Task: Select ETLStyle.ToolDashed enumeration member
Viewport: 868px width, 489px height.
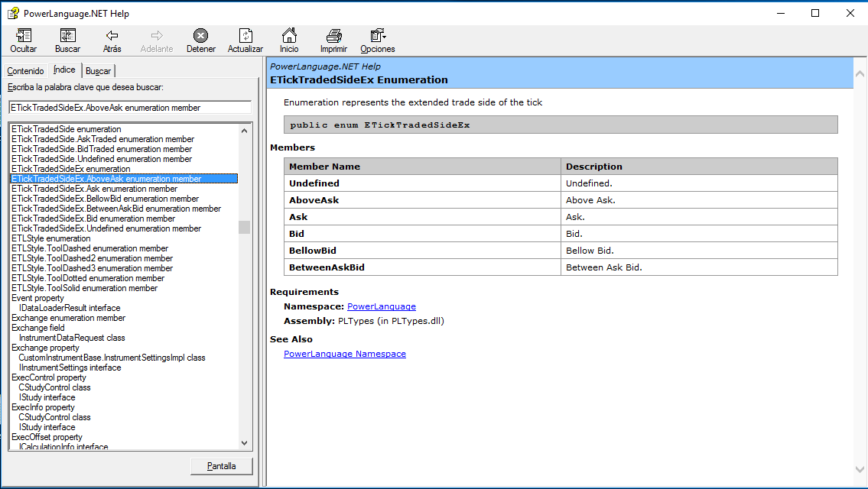Action: pyautogui.click(x=89, y=248)
